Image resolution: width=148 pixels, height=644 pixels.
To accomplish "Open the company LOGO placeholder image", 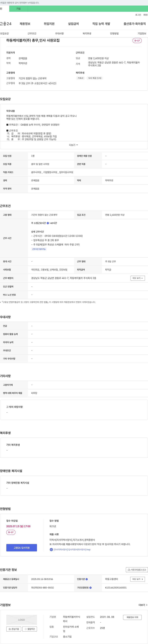I will point(21,620).
